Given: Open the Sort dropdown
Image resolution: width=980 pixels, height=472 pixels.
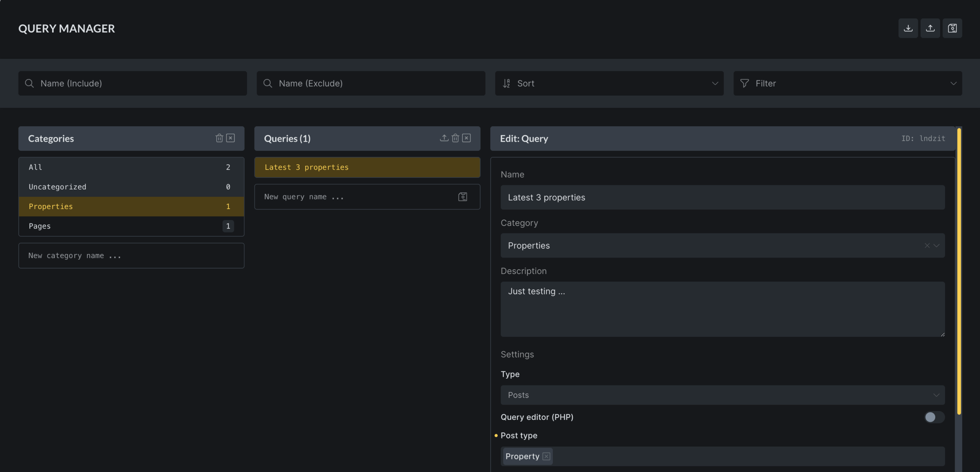Looking at the screenshot, I should point(609,83).
